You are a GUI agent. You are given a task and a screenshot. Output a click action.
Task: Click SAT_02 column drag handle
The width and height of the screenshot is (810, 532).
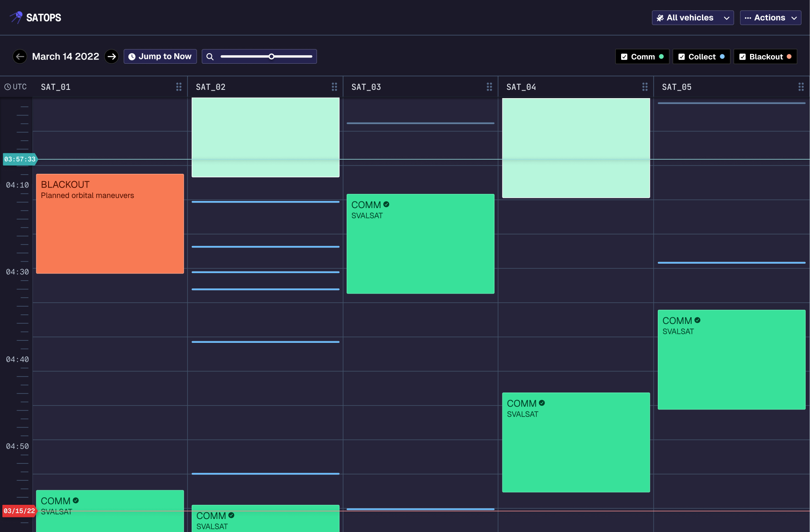click(334, 87)
